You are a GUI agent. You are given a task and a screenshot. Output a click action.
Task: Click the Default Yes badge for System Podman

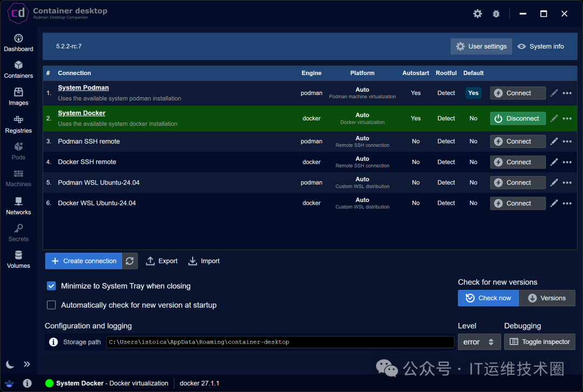click(473, 93)
